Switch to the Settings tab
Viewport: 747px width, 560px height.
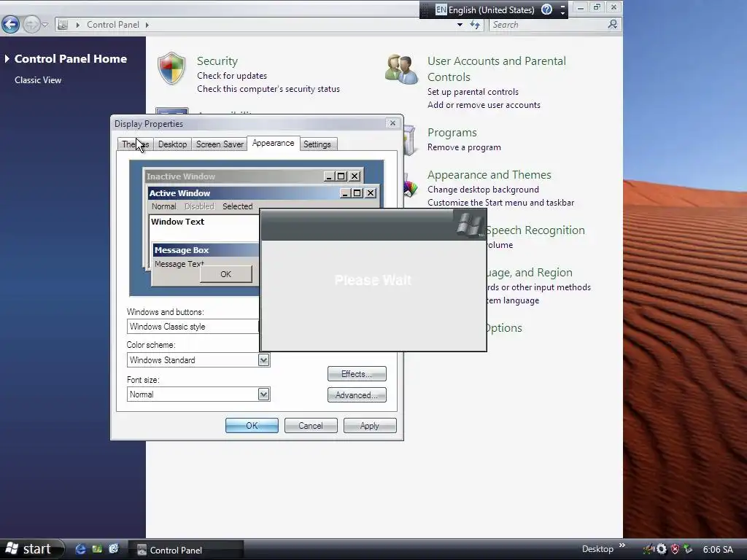click(x=317, y=144)
